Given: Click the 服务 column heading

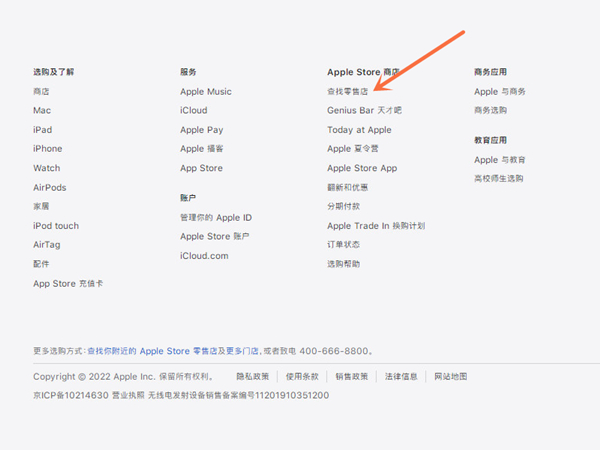Looking at the screenshot, I should [188, 72].
